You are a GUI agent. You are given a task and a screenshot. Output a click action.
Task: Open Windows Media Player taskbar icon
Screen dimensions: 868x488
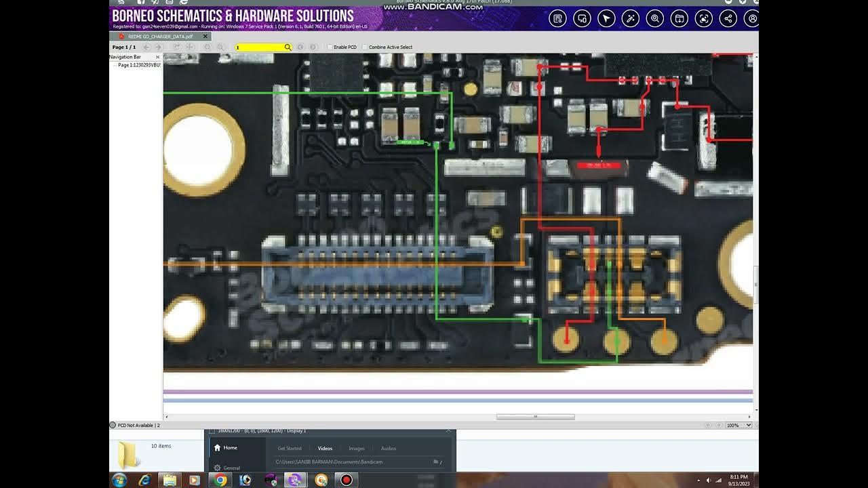195,480
